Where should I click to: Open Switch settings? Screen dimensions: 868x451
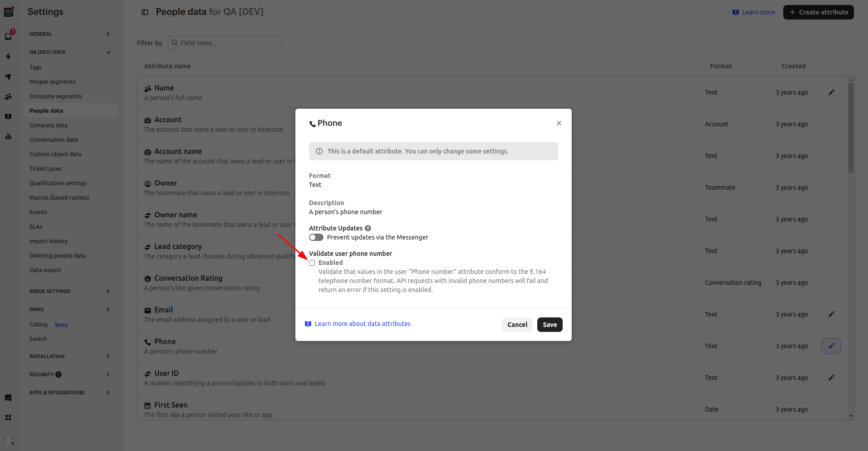[x=38, y=339]
